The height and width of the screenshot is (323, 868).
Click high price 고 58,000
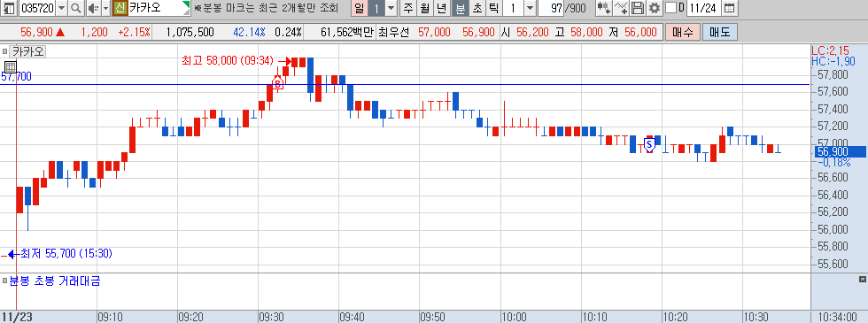(578, 32)
